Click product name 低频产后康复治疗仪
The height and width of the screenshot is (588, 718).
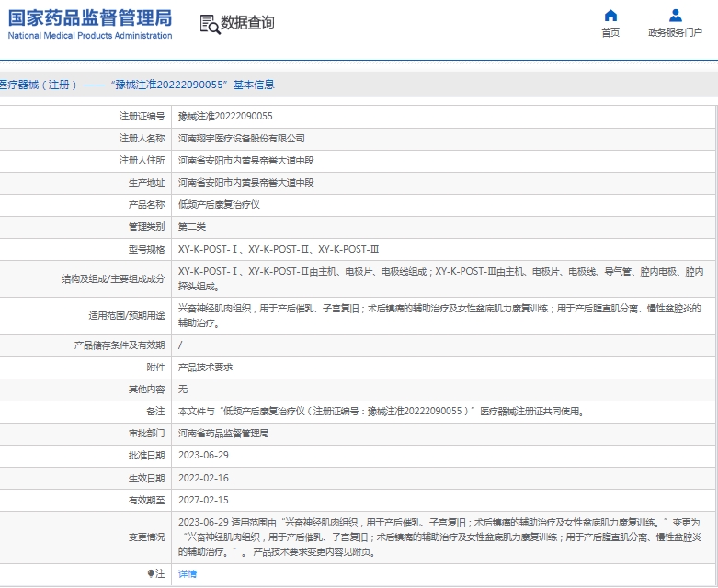pyautogui.click(x=219, y=205)
